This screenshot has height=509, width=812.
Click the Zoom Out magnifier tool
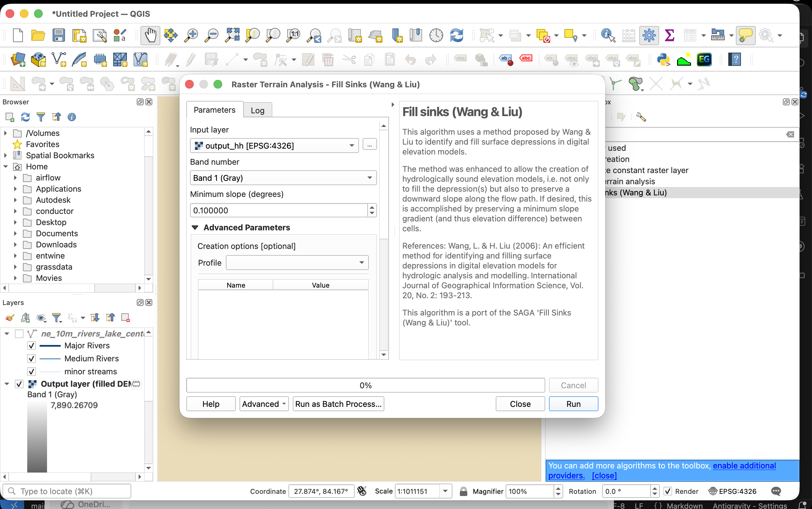[x=212, y=35]
